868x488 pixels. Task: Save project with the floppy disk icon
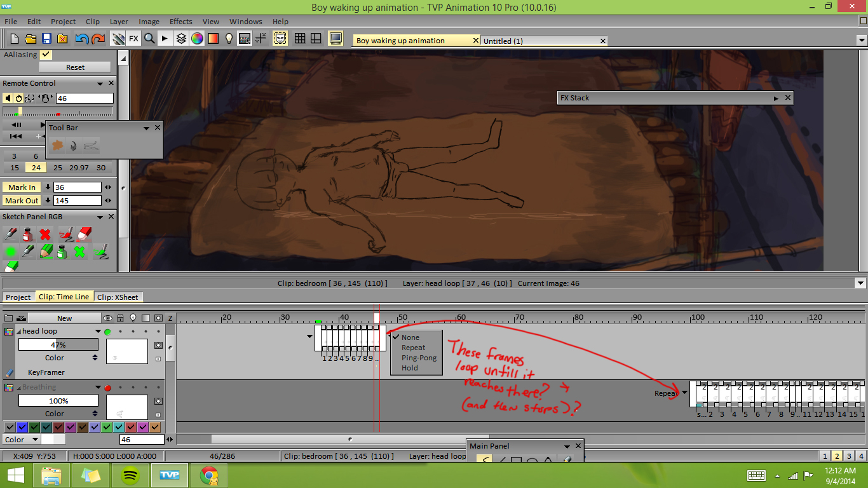point(46,39)
